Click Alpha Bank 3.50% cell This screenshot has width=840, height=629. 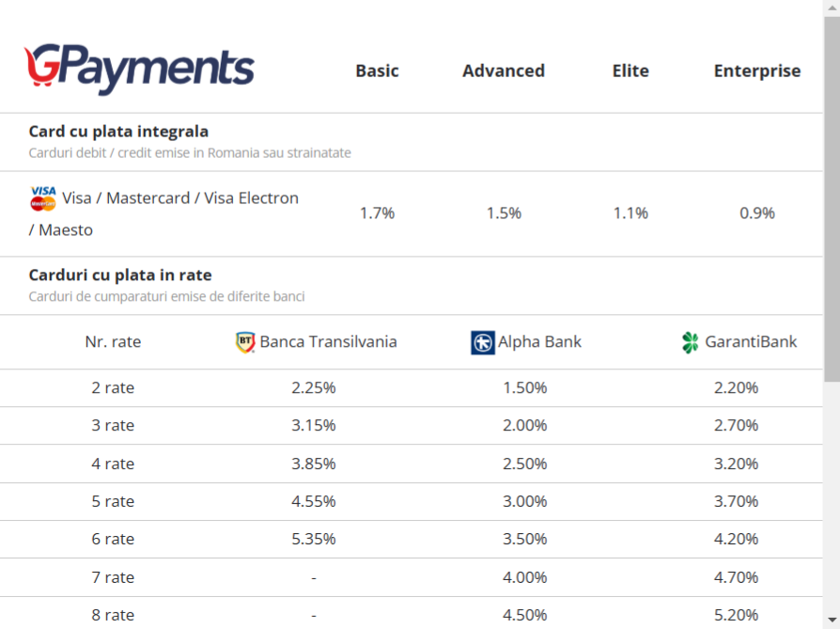pos(524,539)
